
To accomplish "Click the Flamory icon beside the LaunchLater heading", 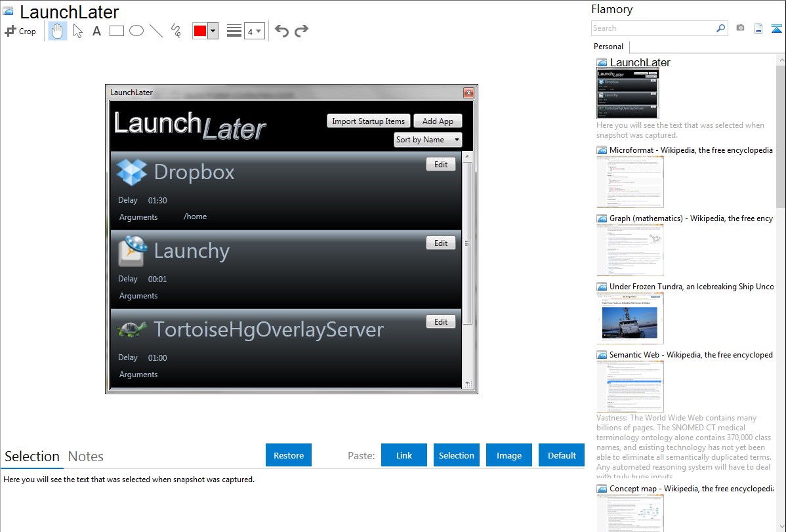I will 8,12.
